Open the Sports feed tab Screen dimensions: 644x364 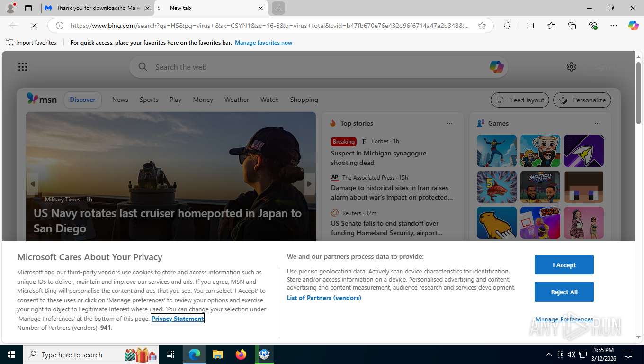click(x=149, y=100)
